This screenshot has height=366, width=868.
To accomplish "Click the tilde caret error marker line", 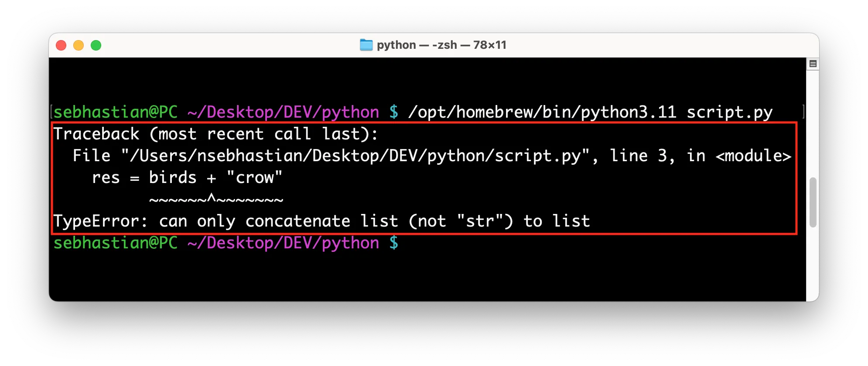I will pos(216,199).
